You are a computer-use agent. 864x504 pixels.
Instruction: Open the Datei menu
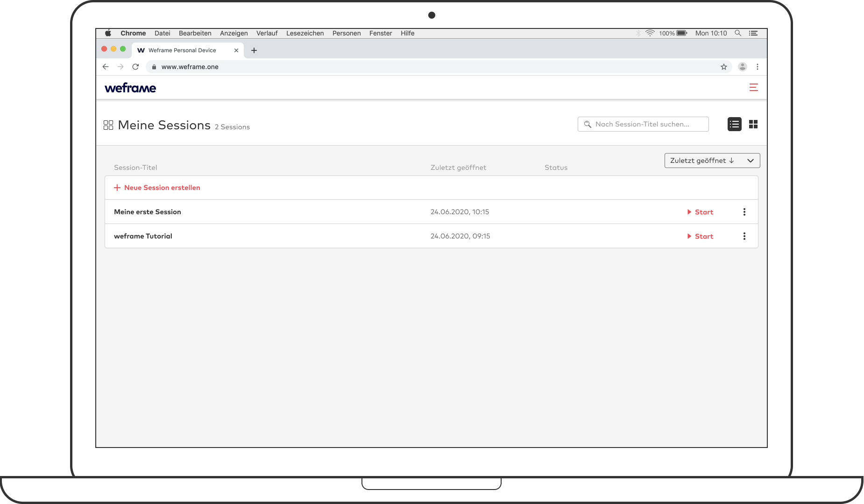[163, 33]
